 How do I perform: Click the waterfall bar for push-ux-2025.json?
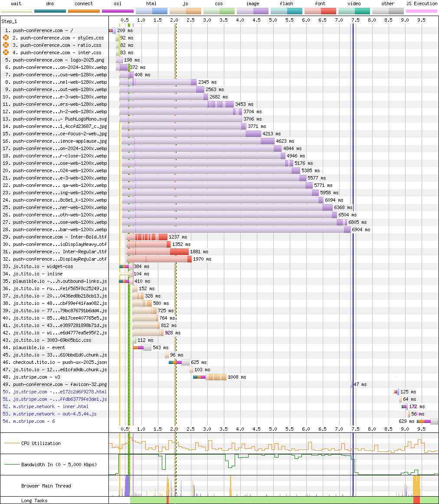coord(179,362)
